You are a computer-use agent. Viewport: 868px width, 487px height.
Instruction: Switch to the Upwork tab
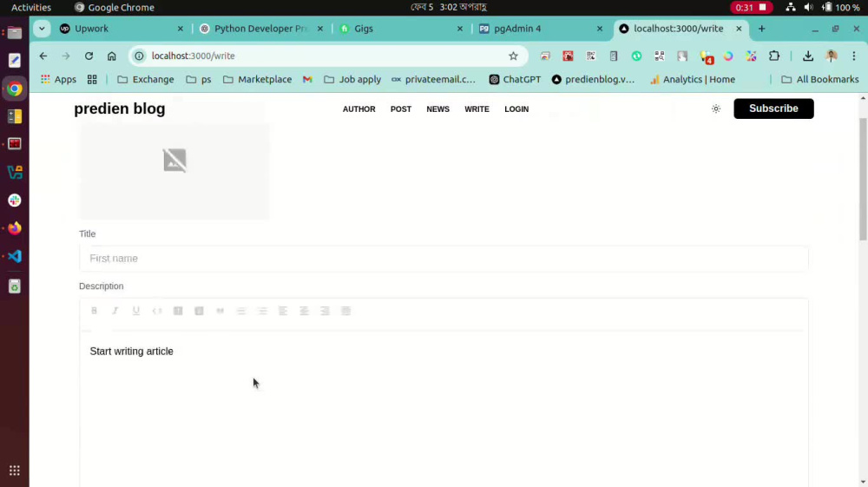(122, 29)
